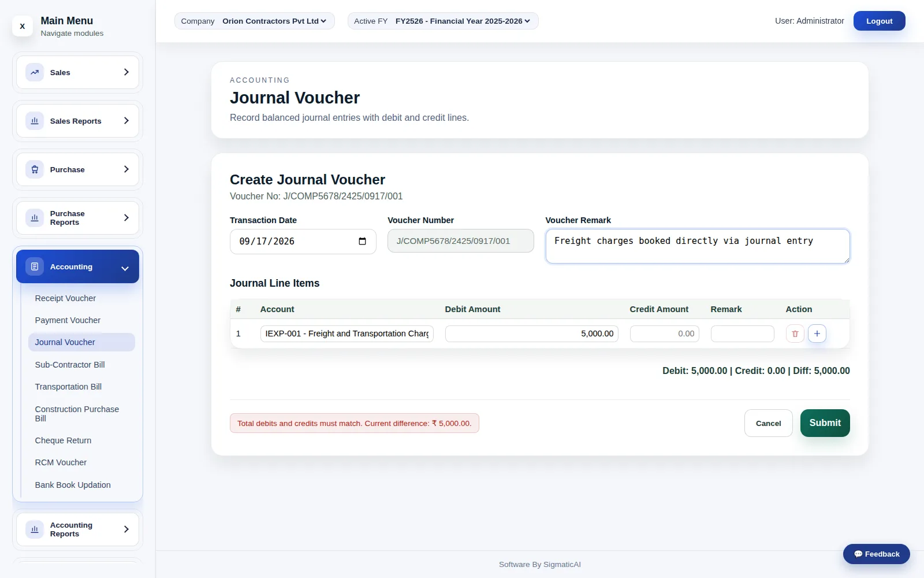The height and width of the screenshot is (578, 924).
Task: Click the Credit Amount field showing 0.00
Action: point(665,334)
